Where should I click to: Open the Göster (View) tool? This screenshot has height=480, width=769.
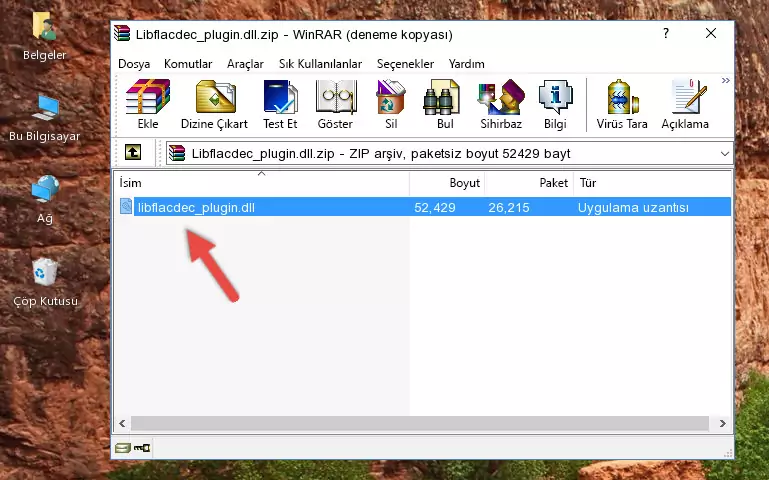(335, 104)
